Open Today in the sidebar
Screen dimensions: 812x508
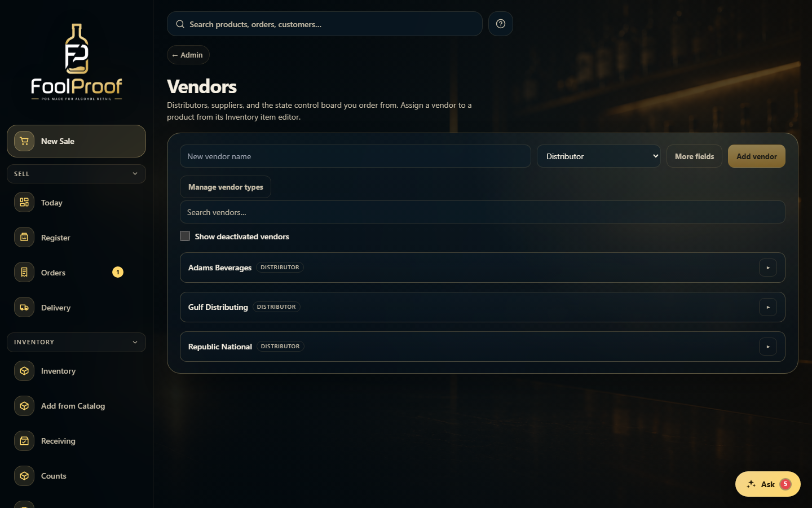(76, 202)
